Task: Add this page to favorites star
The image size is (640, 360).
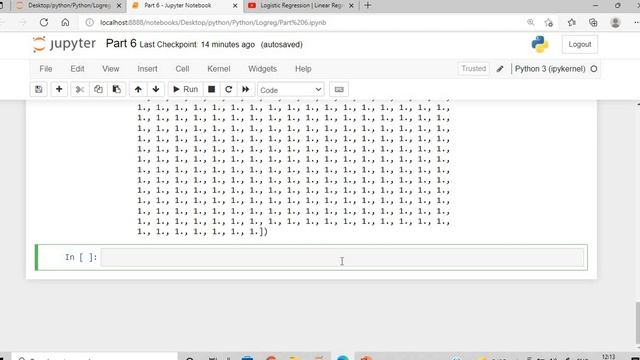Action: (x=549, y=22)
